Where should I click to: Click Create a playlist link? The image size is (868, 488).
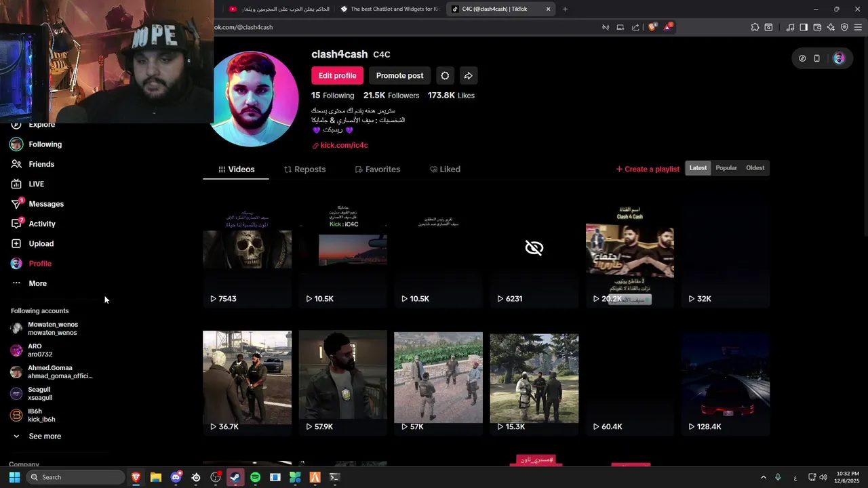pyautogui.click(x=648, y=169)
